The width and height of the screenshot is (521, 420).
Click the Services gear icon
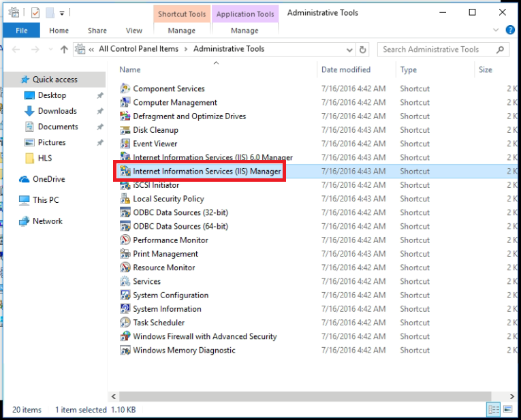[125, 282]
